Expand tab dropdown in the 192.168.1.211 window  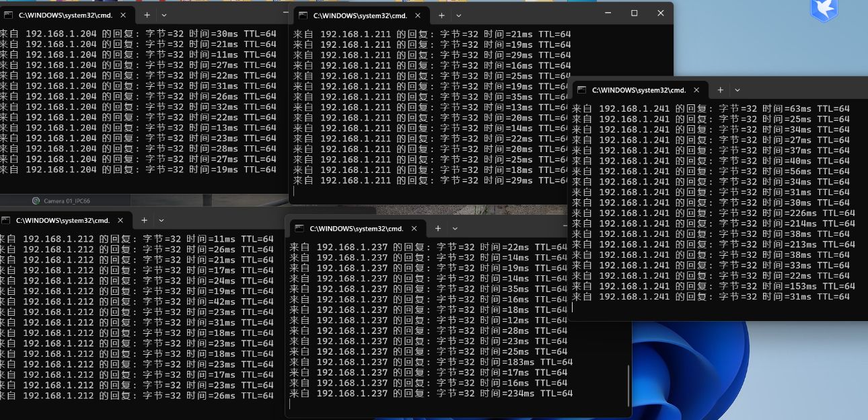(x=459, y=15)
